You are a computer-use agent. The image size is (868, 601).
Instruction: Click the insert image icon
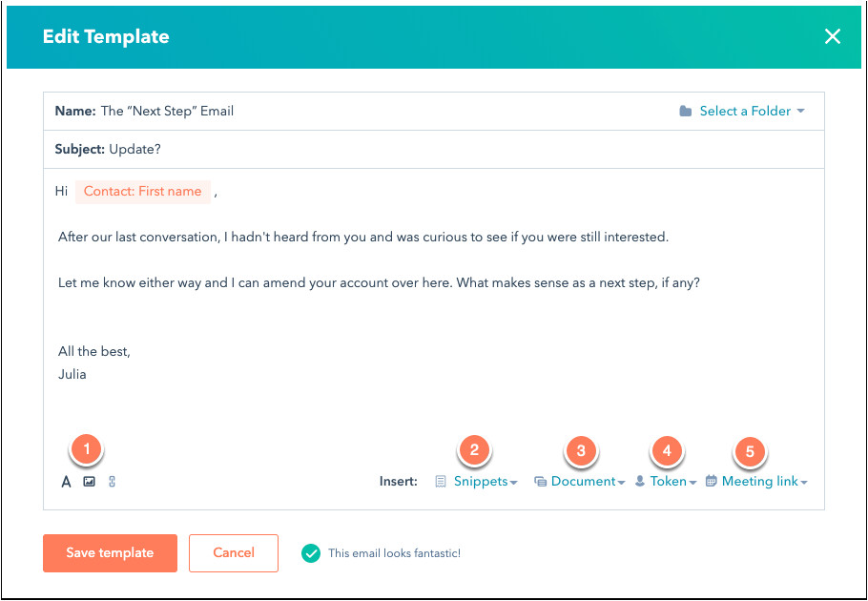click(89, 482)
